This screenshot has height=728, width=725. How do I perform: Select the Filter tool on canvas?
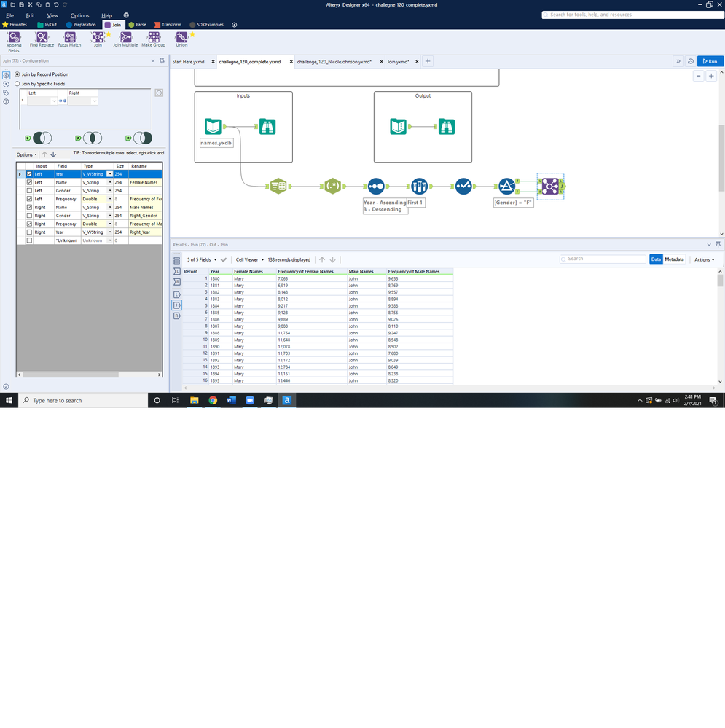[507, 186]
